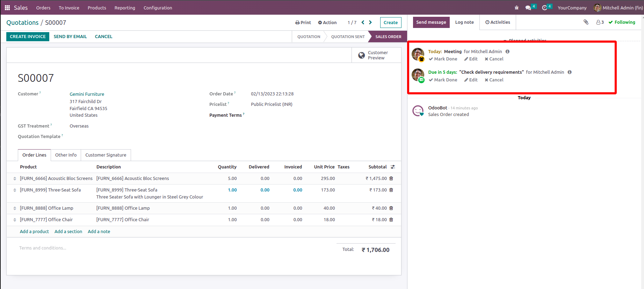Click the Terms and conditions field
Viewport: 644px width, 289px height.
[x=43, y=248]
